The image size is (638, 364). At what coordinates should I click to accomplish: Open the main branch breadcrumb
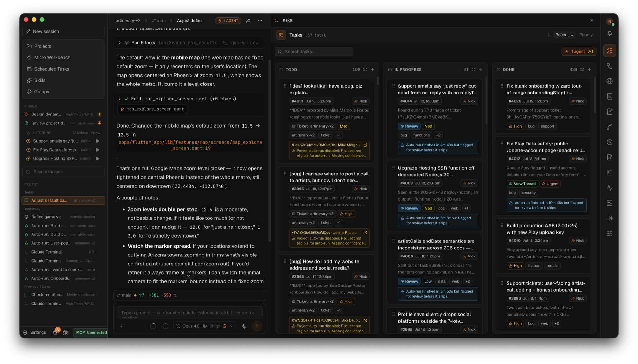click(x=159, y=21)
